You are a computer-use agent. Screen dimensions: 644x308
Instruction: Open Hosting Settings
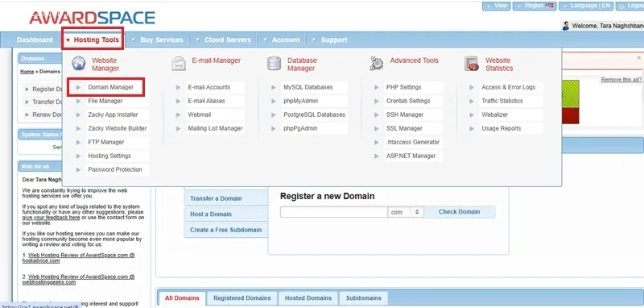tap(109, 156)
